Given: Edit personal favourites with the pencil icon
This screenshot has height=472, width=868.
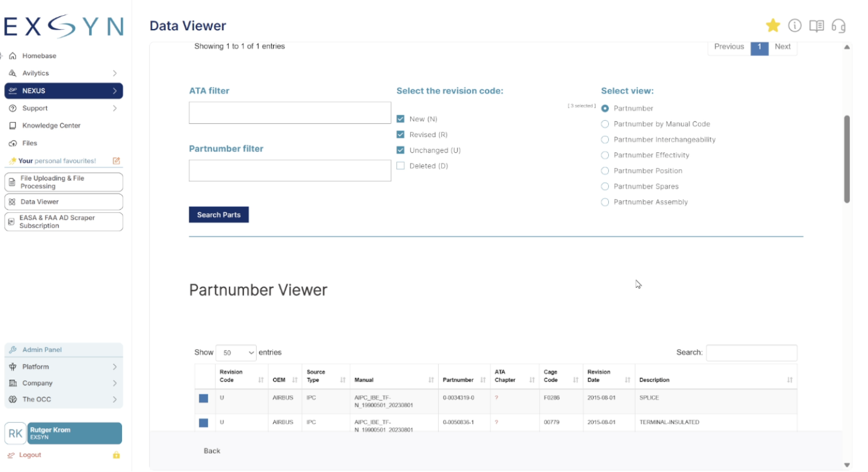Looking at the screenshot, I should point(117,161).
